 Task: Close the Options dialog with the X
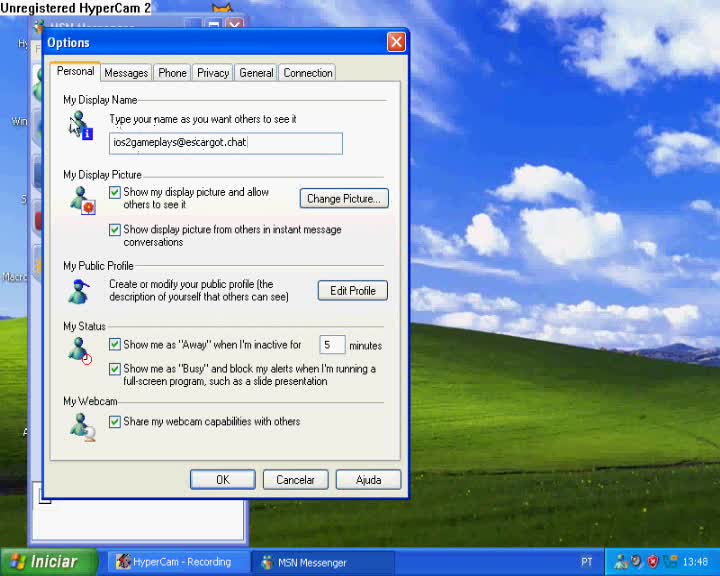[396, 42]
